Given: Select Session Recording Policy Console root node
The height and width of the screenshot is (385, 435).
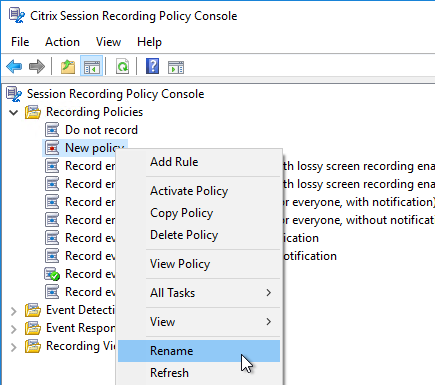Looking at the screenshot, I should pos(115,94).
